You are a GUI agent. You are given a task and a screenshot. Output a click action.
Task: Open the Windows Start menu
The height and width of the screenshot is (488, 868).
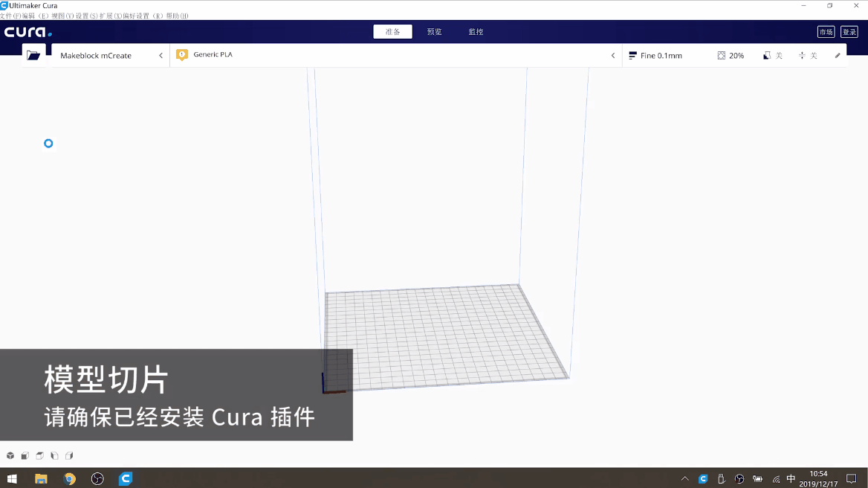pos(12,478)
